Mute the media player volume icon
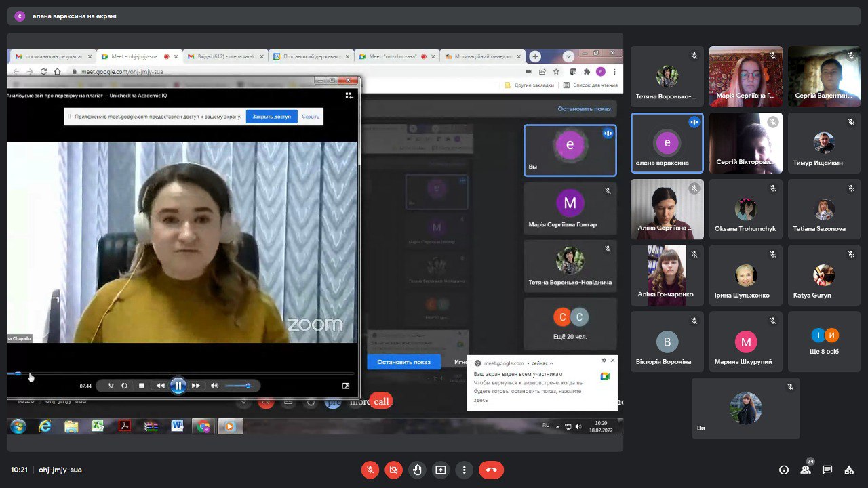Image resolution: width=868 pixels, height=488 pixels. pos(215,386)
